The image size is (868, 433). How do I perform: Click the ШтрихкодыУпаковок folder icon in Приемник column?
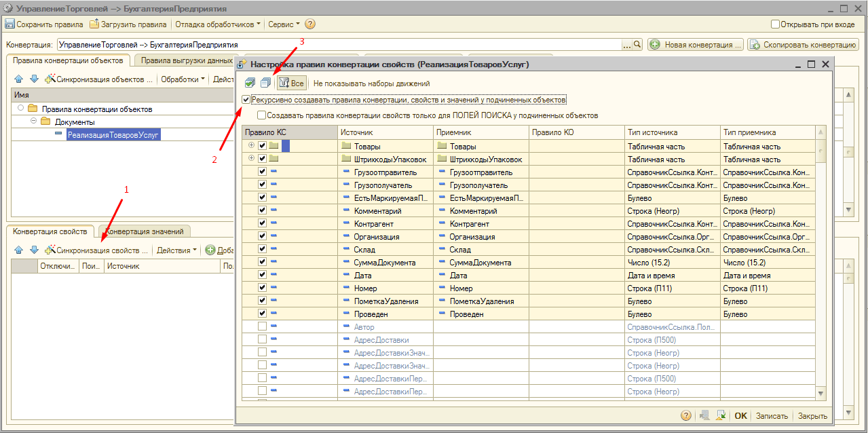pyautogui.click(x=442, y=159)
